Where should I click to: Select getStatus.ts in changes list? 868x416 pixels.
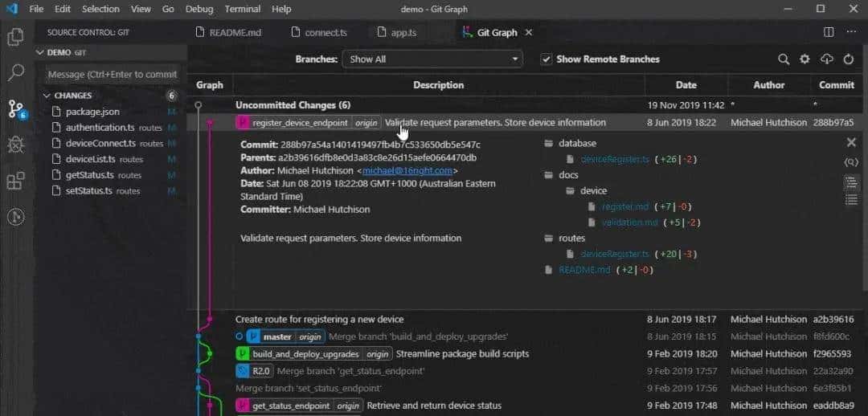[90, 175]
